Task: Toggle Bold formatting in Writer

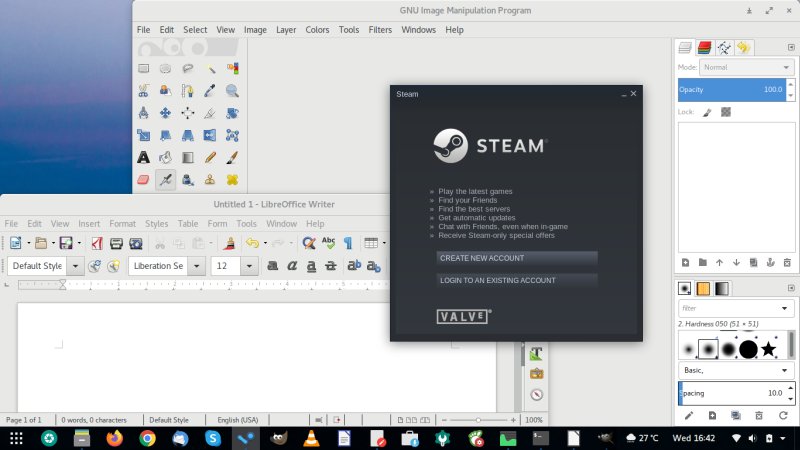Action: pos(273,266)
